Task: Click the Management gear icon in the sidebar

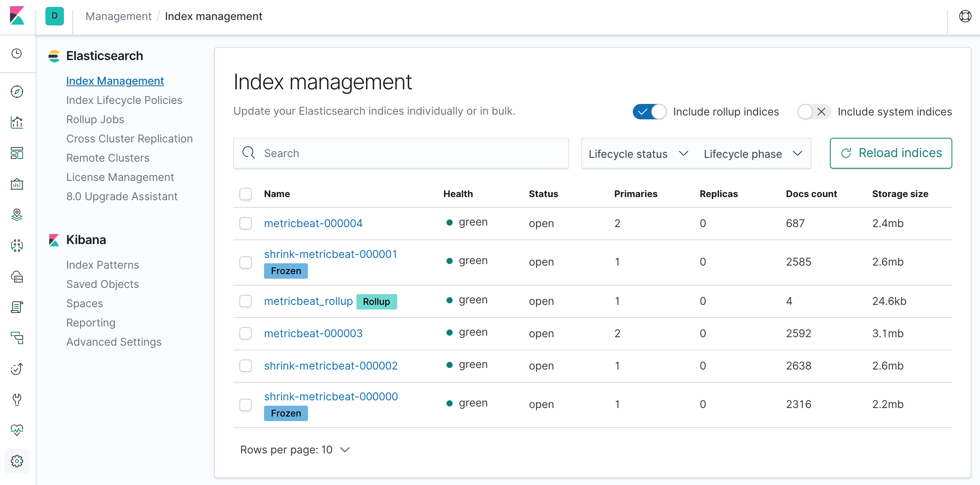Action: (17, 461)
